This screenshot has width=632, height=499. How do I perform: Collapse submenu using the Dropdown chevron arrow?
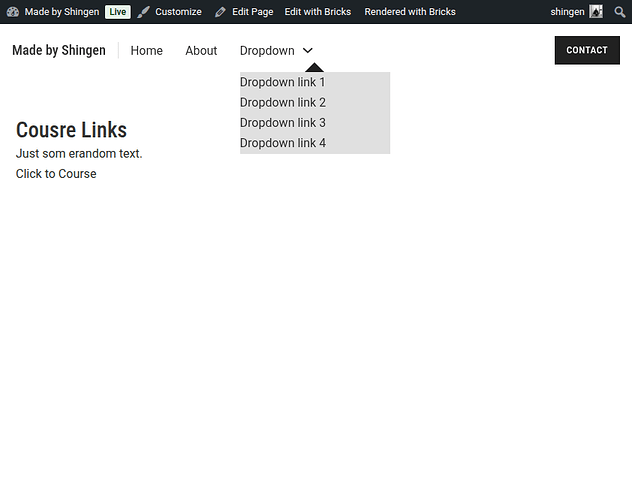pyautogui.click(x=308, y=51)
